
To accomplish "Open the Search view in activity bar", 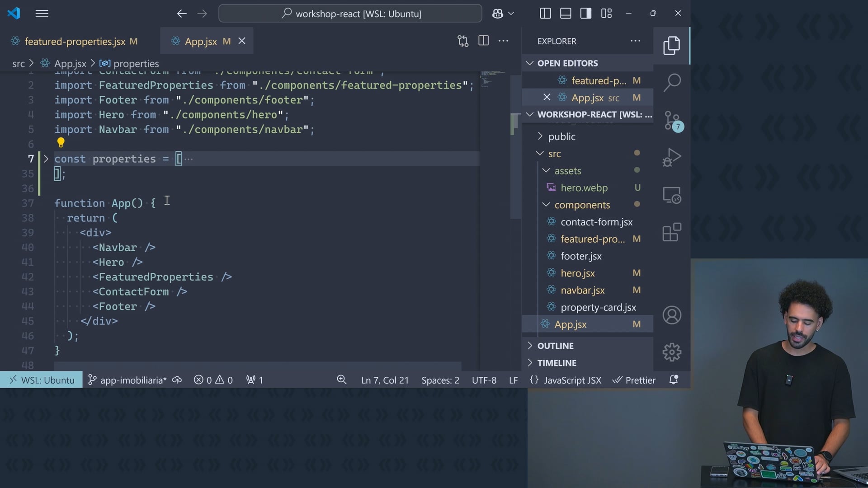I will pyautogui.click(x=672, y=83).
